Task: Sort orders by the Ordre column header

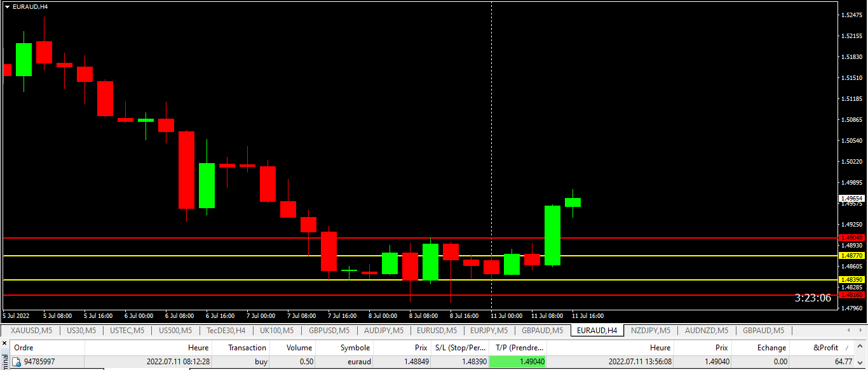Action: 24,348
